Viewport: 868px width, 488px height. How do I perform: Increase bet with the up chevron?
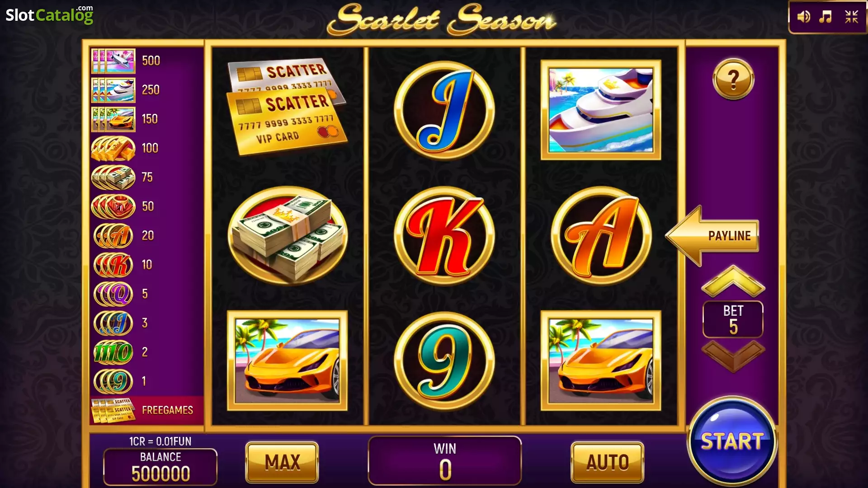[x=733, y=282]
